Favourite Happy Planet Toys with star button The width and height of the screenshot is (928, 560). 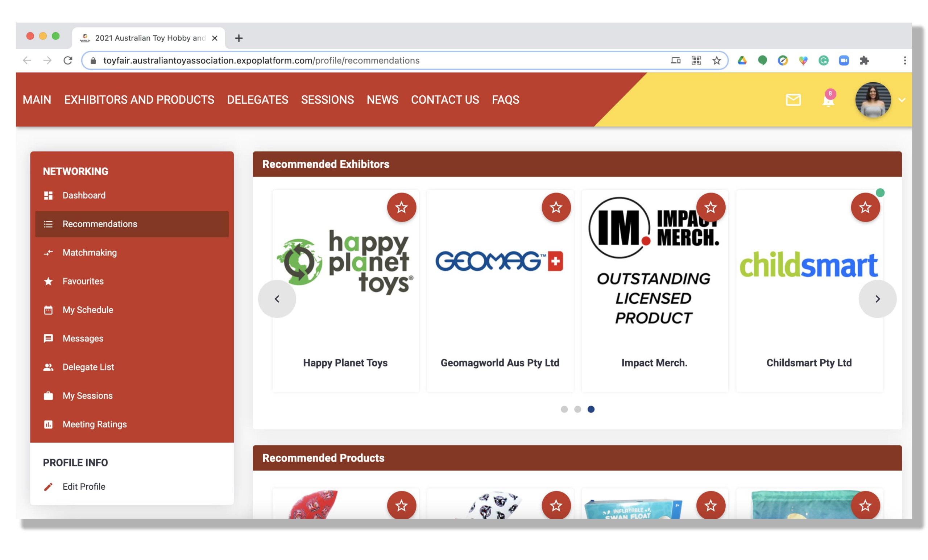pos(402,207)
